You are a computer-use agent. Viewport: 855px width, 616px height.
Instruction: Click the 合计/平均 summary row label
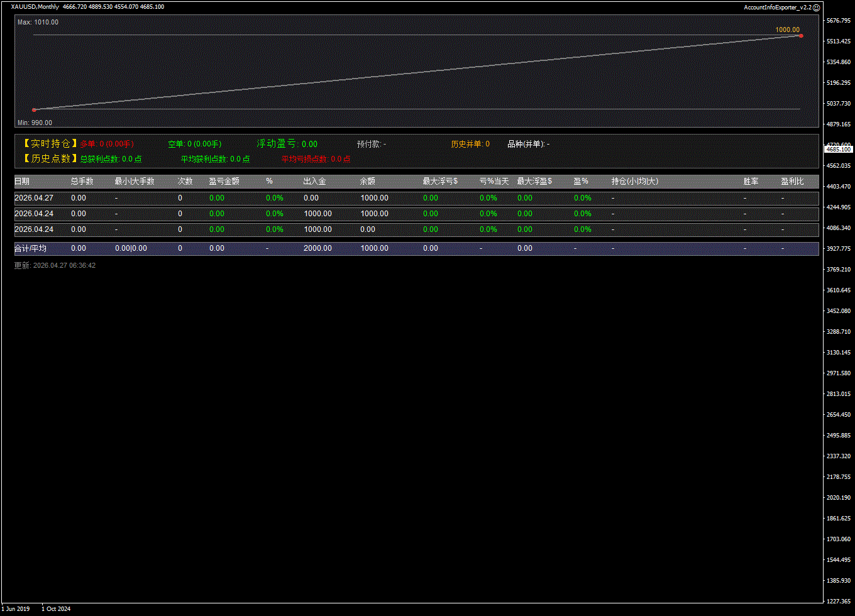pos(30,248)
